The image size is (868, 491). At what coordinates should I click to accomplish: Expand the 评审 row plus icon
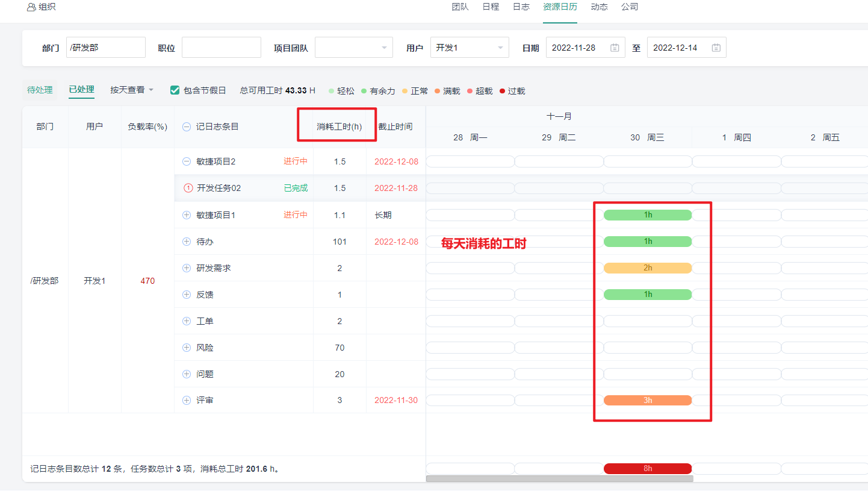click(x=187, y=401)
